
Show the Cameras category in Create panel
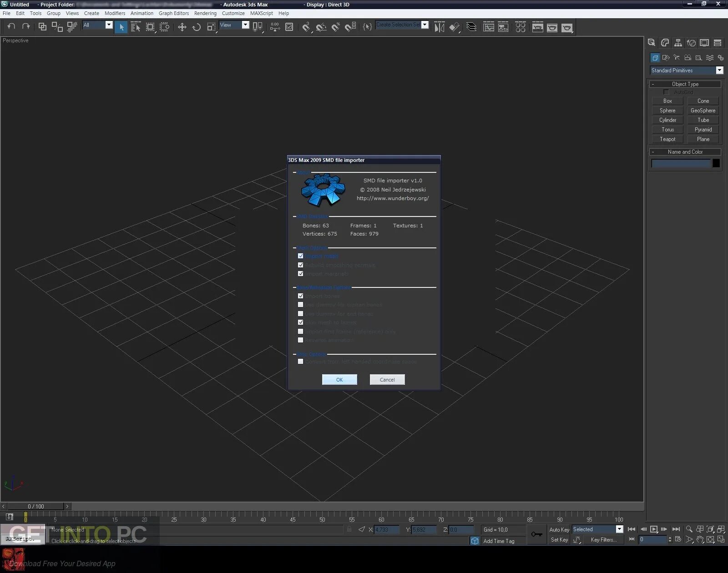click(688, 58)
